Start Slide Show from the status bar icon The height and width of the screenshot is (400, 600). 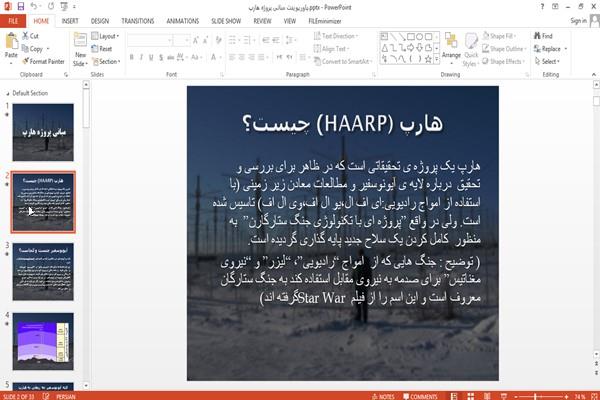tap(504, 396)
